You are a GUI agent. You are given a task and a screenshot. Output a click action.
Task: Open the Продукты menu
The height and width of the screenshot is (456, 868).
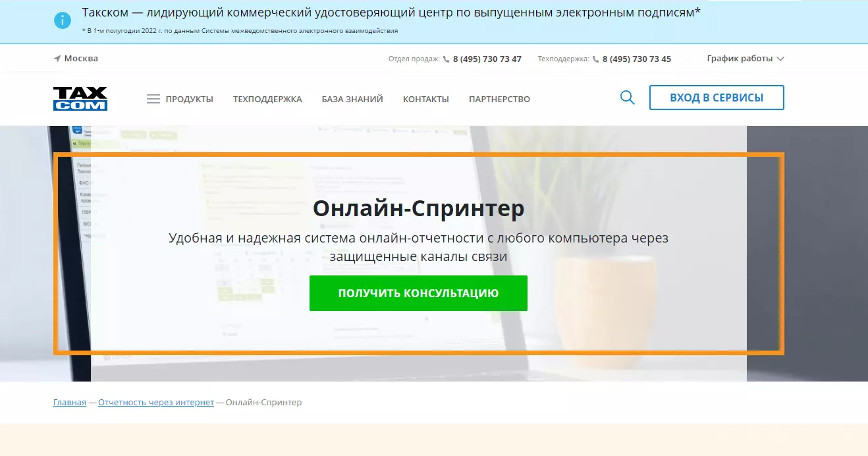(x=190, y=100)
